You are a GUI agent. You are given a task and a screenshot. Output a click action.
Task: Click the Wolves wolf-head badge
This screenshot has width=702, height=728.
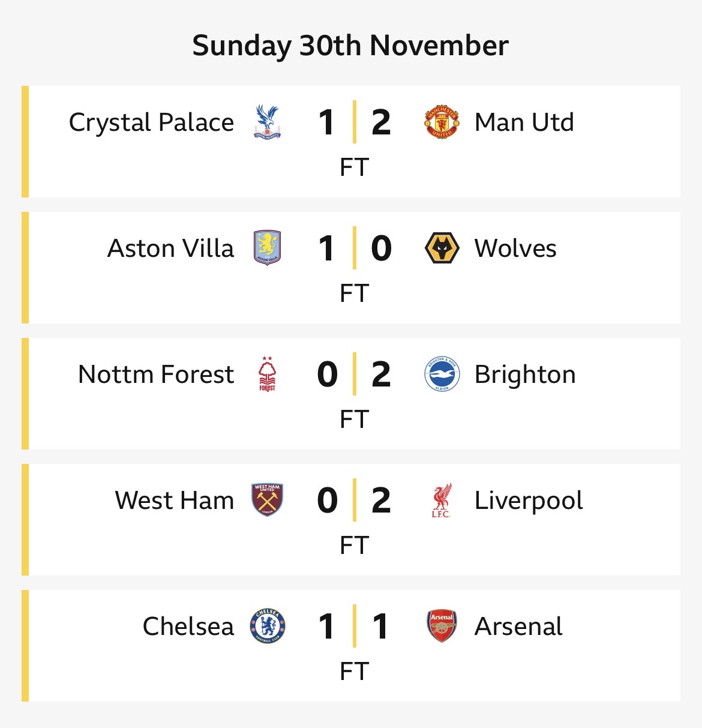click(442, 248)
